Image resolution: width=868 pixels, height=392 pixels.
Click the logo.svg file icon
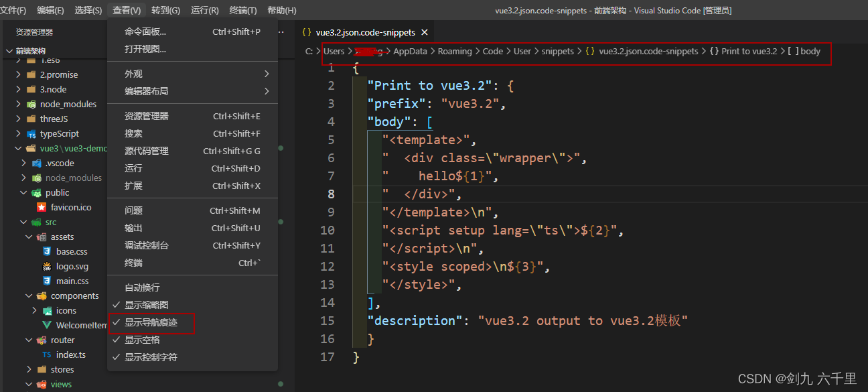point(47,266)
